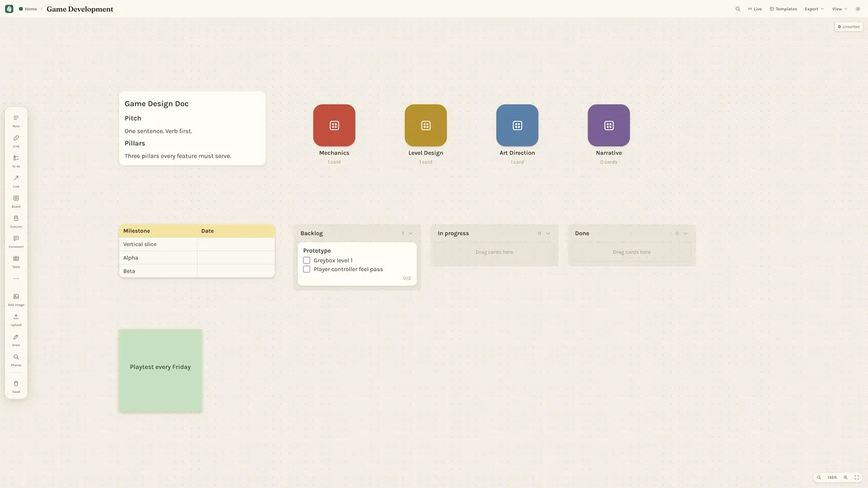Image resolution: width=868 pixels, height=488 pixels.
Task: Open the Photos search tool
Action: click(16, 359)
